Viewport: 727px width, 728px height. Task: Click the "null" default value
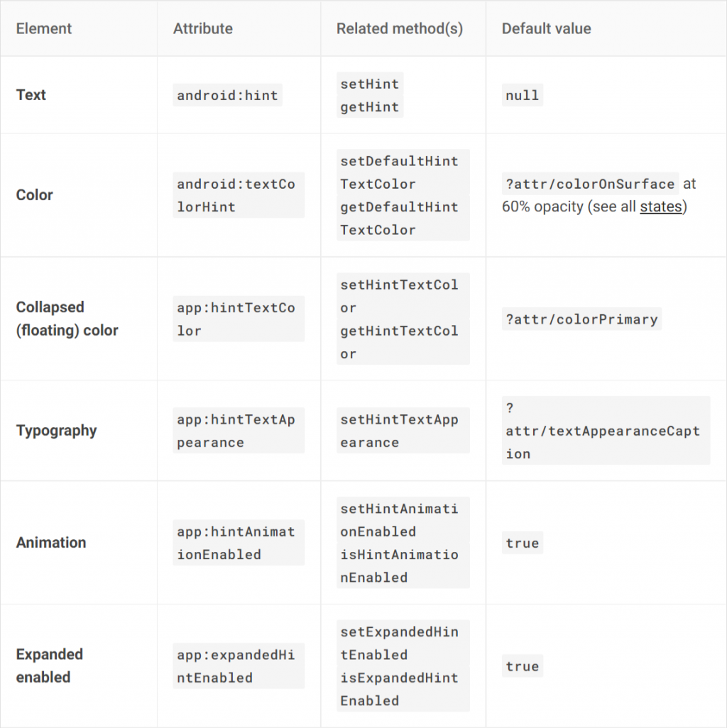(522, 95)
